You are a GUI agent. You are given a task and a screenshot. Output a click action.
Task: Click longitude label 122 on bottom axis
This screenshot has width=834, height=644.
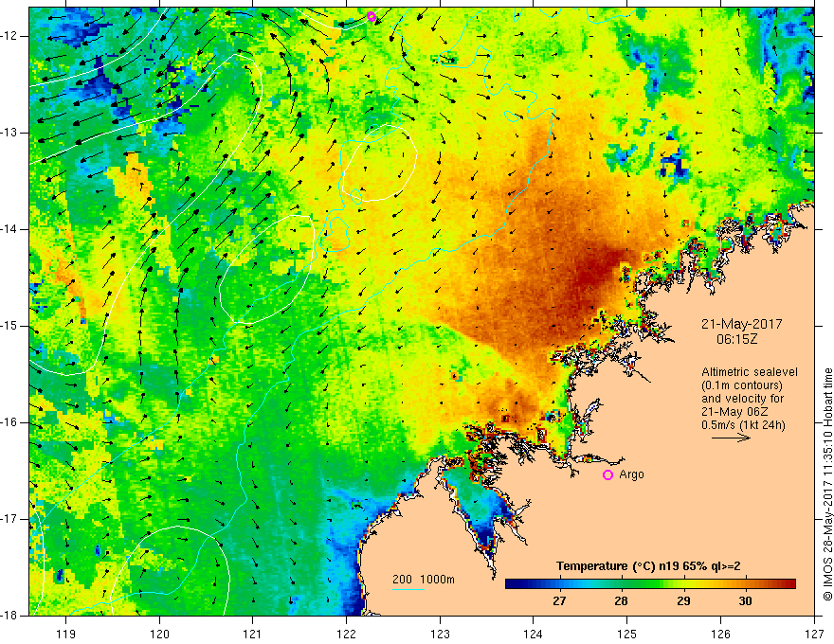346,634
